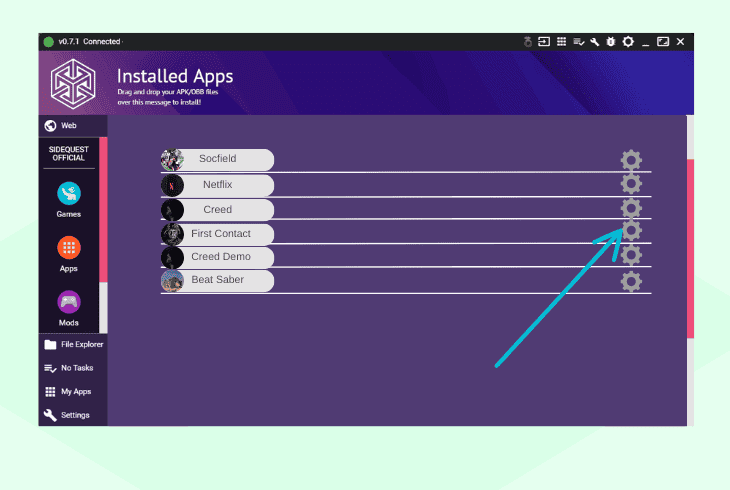Open settings gear for Creed Demo
730x490 pixels.
(631, 255)
